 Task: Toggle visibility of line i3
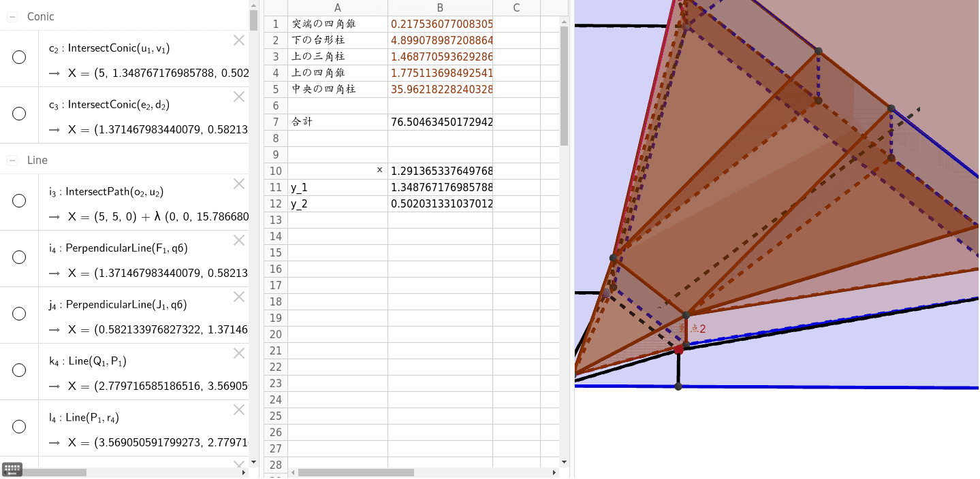[x=19, y=201]
